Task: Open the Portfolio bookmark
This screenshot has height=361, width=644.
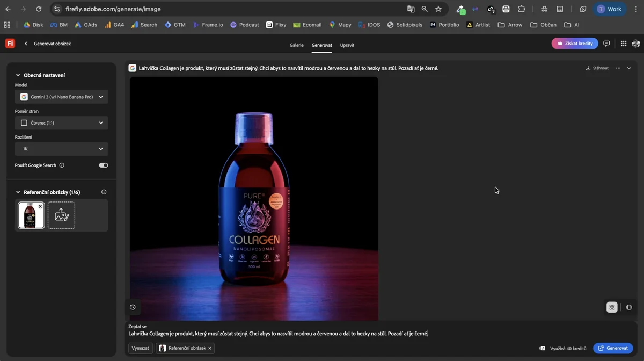Action: [x=444, y=25]
